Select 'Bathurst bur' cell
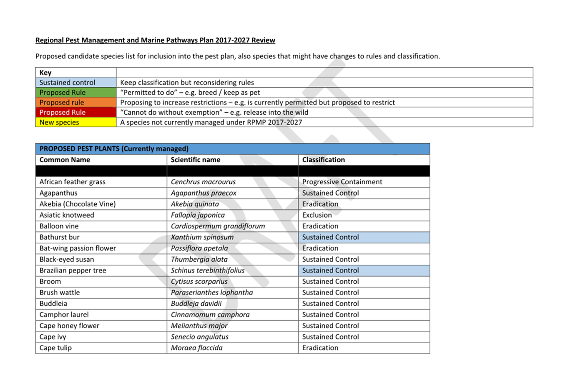Screen dimensions: 568x392 (x=101, y=237)
